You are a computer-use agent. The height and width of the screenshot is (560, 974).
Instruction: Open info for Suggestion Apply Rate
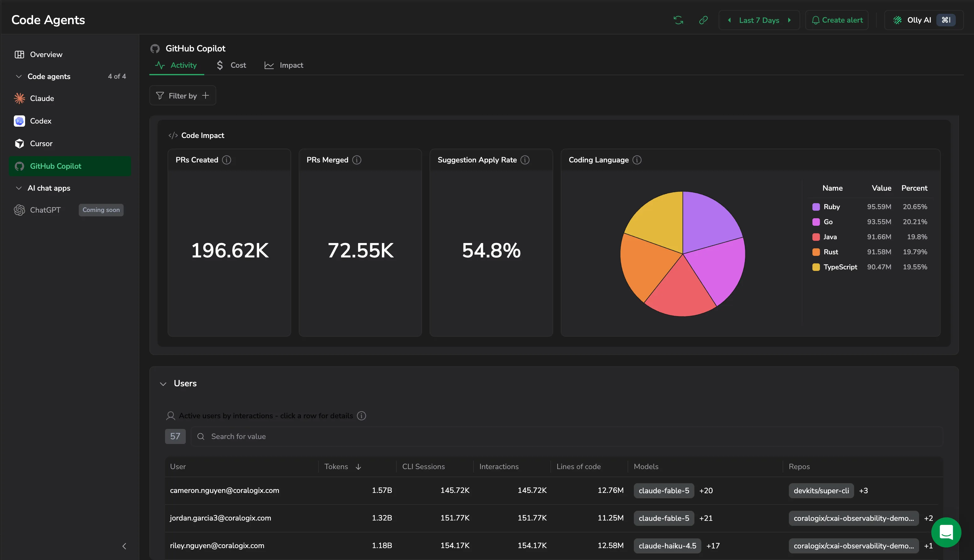(525, 160)
